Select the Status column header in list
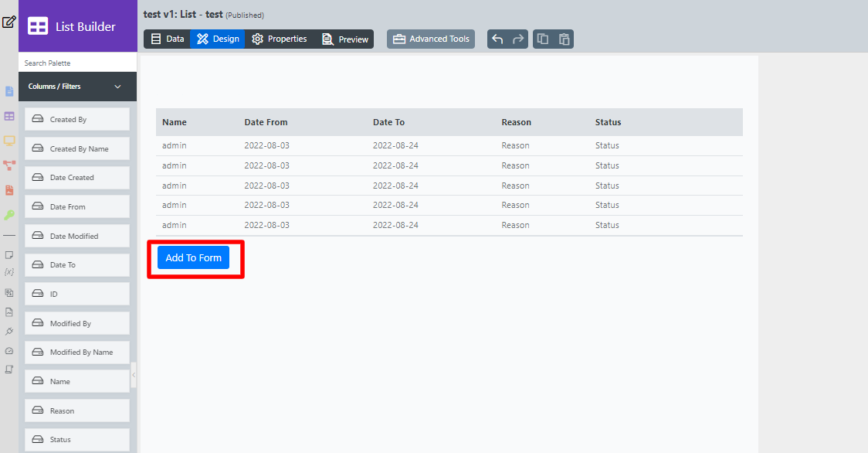This screenshot has height=453, width=868. (x=608, y=122)
